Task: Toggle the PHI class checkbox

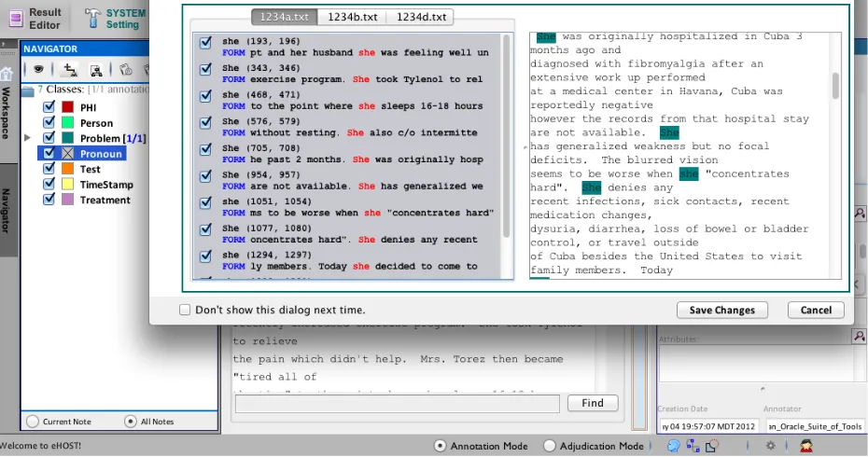Action: coord(49,106)
